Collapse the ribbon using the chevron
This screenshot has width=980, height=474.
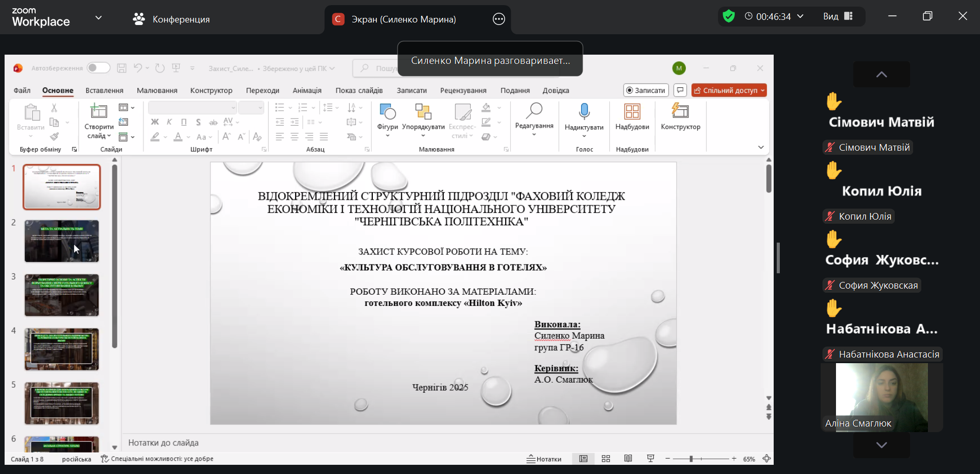(760, 148)
